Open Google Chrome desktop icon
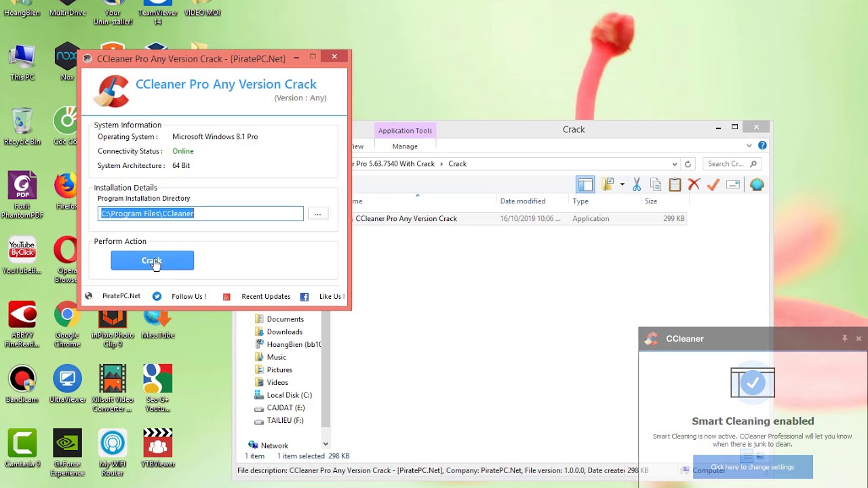 point(67,324)
